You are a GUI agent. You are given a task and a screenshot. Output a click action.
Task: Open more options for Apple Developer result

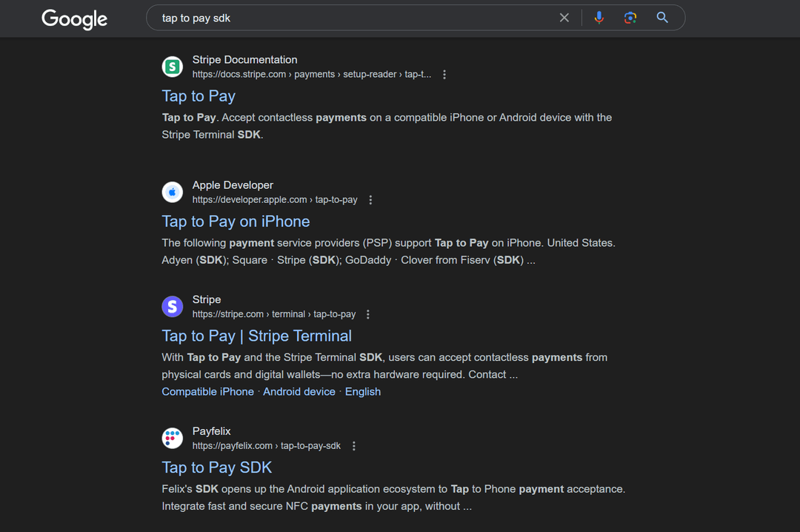click(x=370, y=200)
